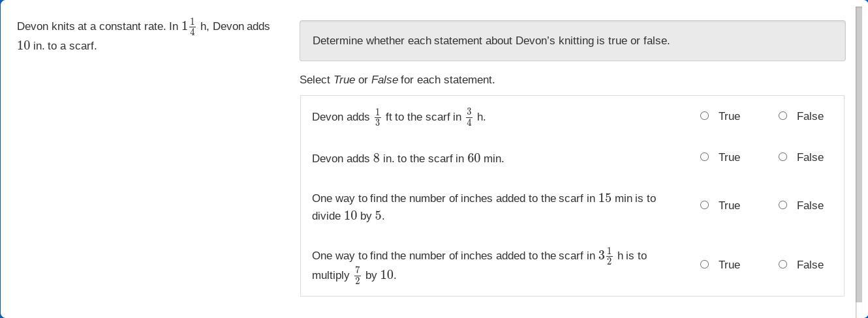
Task: Pick False for multiply 7/2 by 10 statement
Action: coord(783,265)
